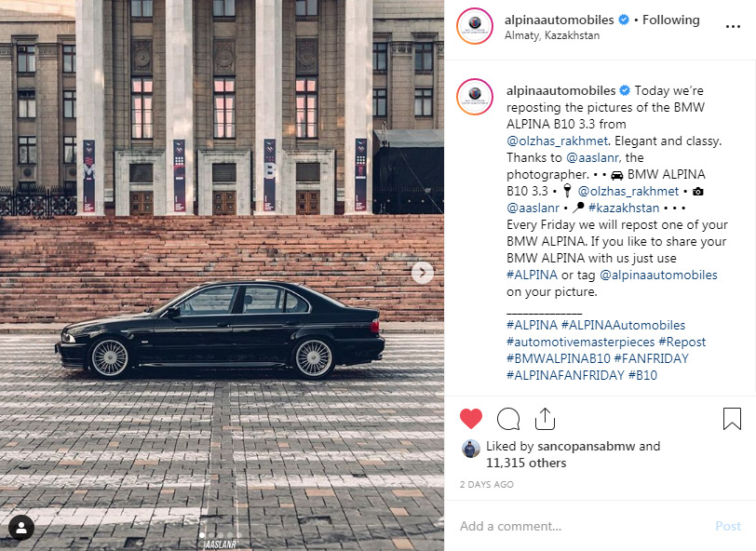This screenshot has height=551, width=756.
Task: Select the carousel pagination dots
Action: [221, 535]
